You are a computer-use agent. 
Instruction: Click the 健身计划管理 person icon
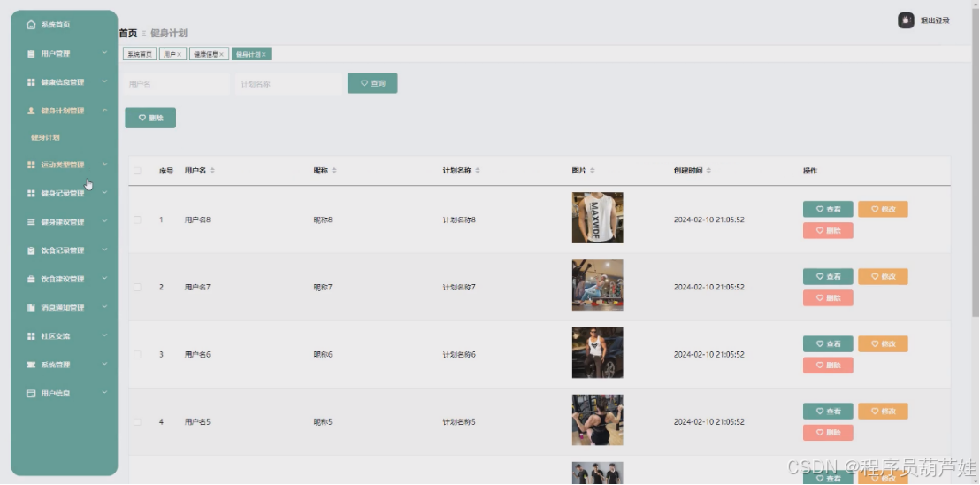click(31, 111)
